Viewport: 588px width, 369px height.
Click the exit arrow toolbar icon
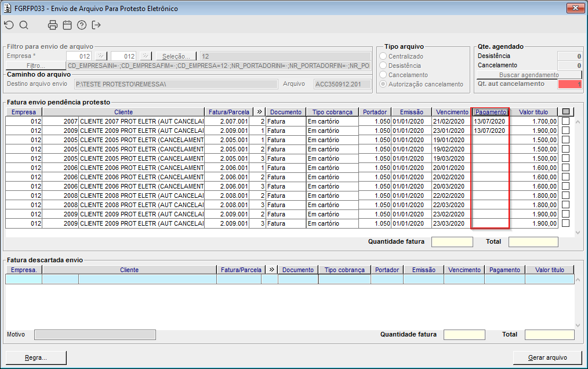click(x=96, y=25)
